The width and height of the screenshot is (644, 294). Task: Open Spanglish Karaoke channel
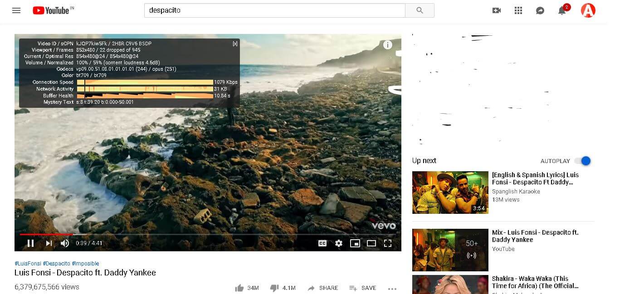coord(516,192)
